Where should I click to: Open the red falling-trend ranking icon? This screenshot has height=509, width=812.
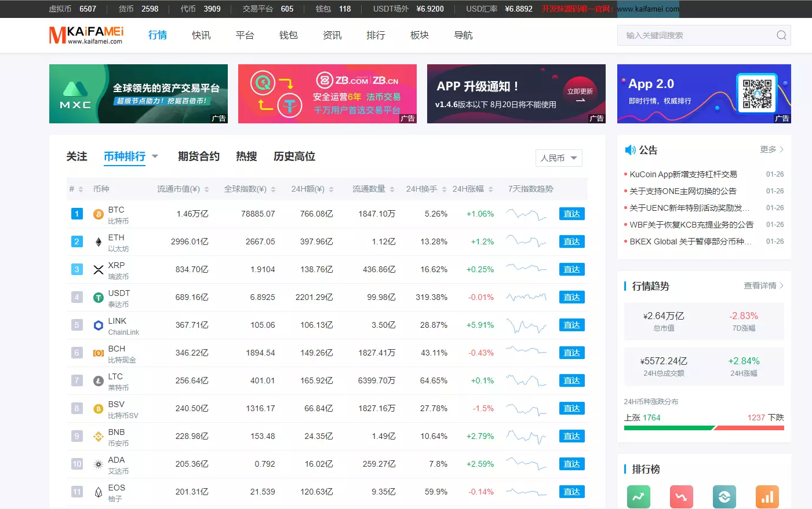pyautogui.click(x=682, y=497)
